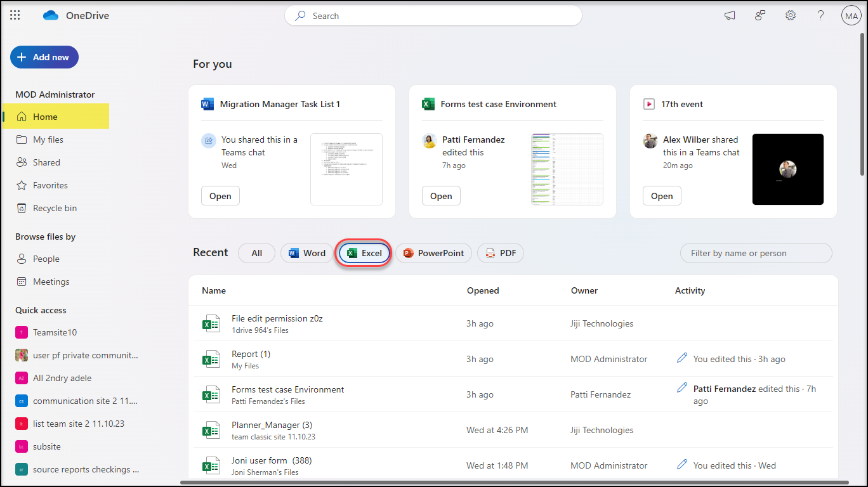This screenshot has width=868, height=487.
Task: Open the help question mark icon
Action: pos(820,16)
